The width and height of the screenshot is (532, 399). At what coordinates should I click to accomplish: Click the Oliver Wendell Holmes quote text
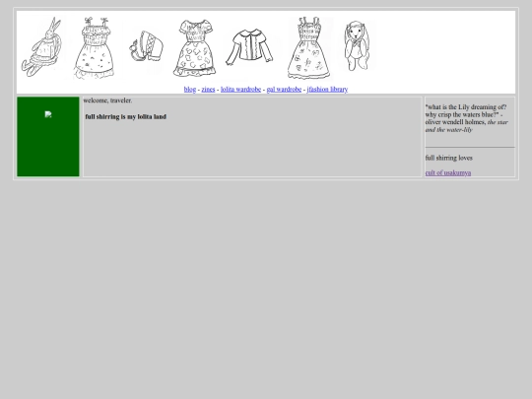tap(467, 118)
